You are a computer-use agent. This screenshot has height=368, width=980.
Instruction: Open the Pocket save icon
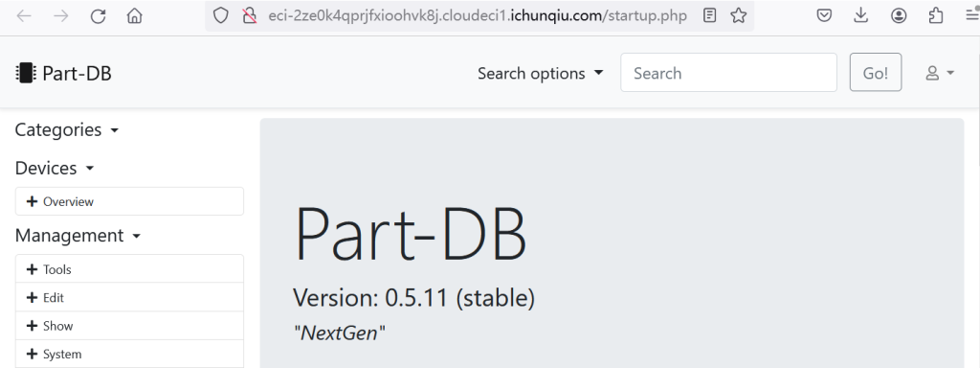click(824, 15)
